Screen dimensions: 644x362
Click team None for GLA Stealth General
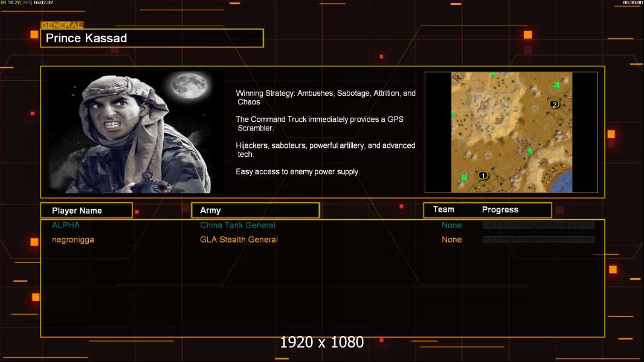pyautogui.click(x=451, y=240)
